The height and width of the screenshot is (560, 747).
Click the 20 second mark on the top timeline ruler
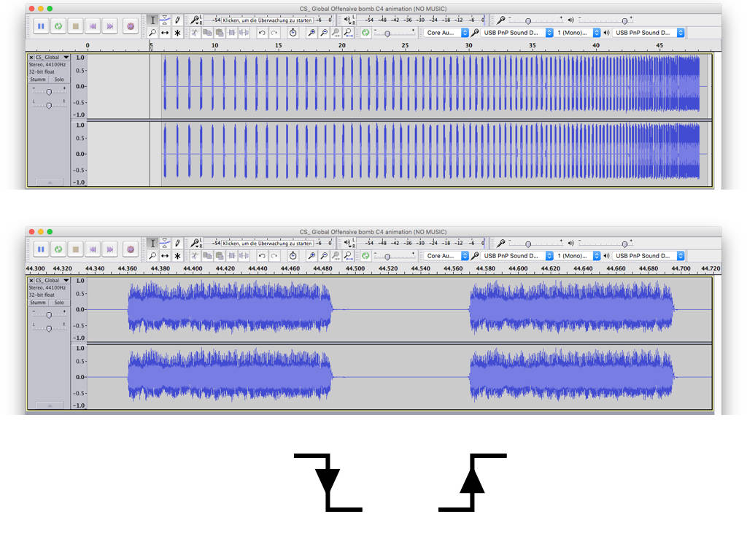click(x=341, y=46)
